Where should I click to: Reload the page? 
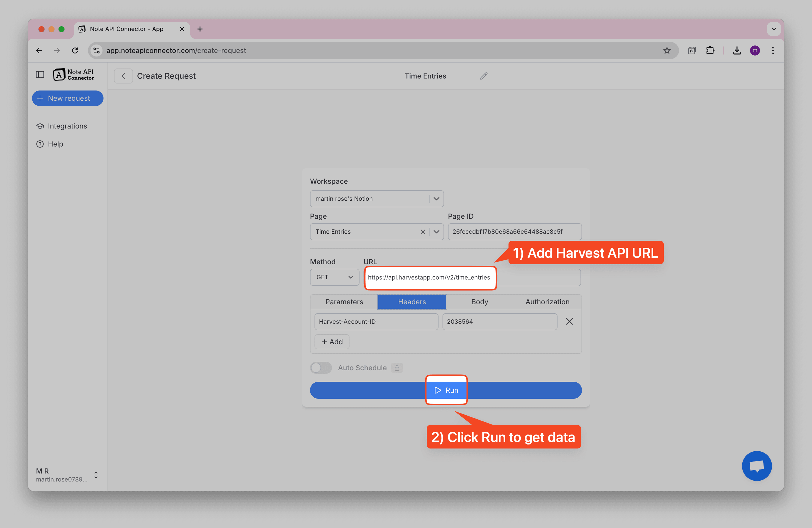[75, 50]
